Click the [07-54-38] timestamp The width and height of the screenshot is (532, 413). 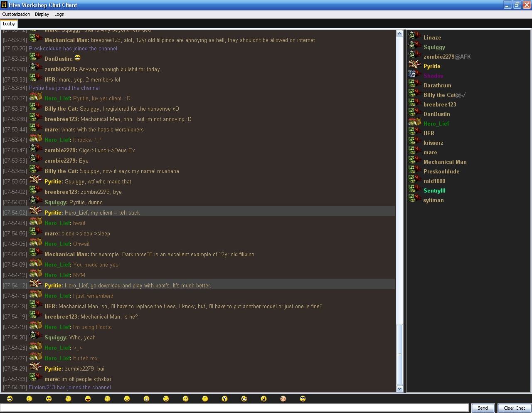(15, 388)
